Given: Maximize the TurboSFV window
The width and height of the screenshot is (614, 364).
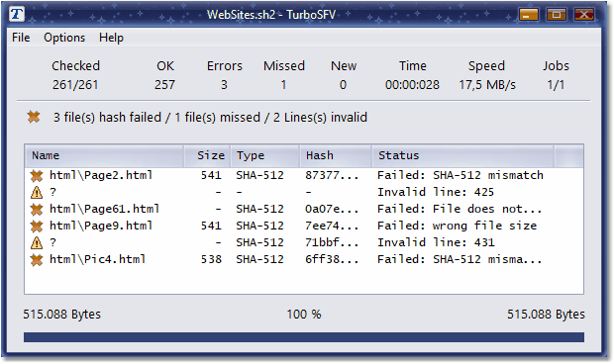Looking at the screenshot, I should tap(556, 15).
